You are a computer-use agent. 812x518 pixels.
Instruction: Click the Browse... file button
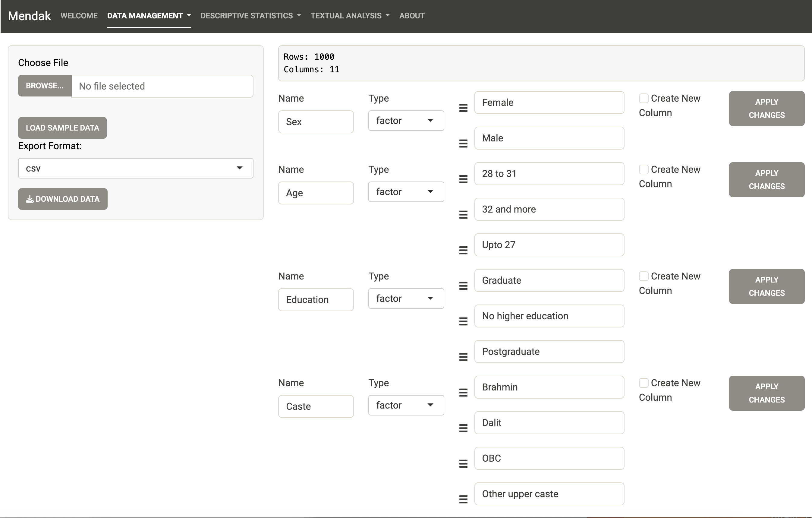[x=45, y=86]
